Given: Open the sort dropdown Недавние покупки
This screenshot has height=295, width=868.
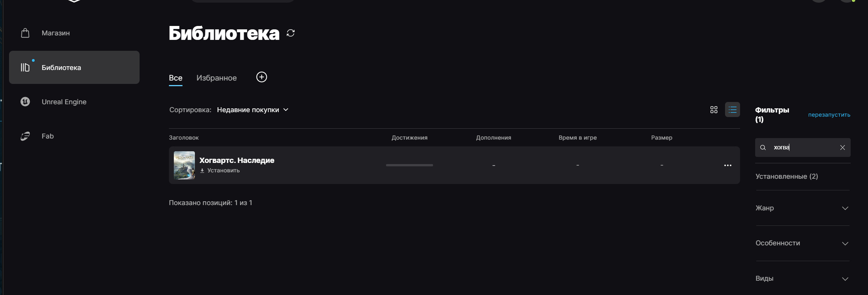Looking at the screenshot, I should click(252, 110).
